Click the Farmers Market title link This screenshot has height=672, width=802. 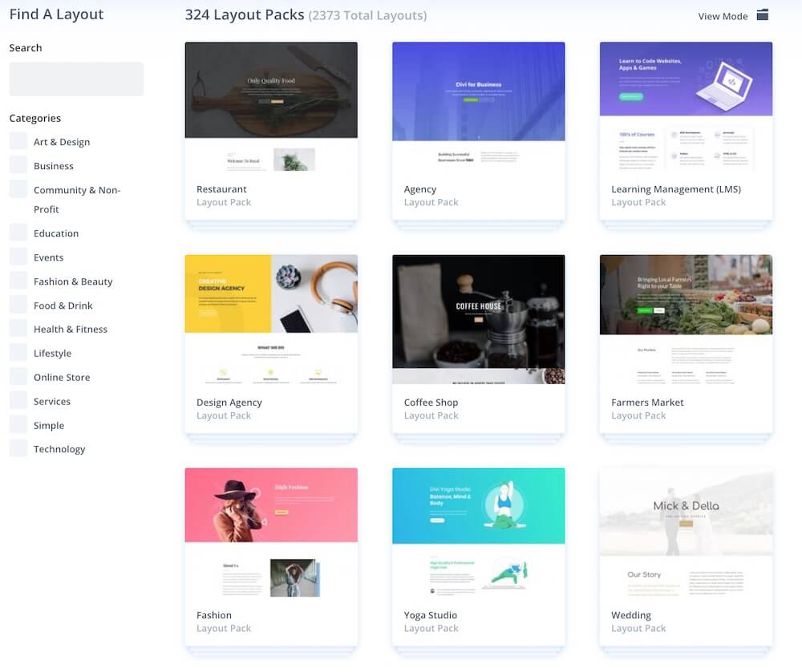click(647, 403)
